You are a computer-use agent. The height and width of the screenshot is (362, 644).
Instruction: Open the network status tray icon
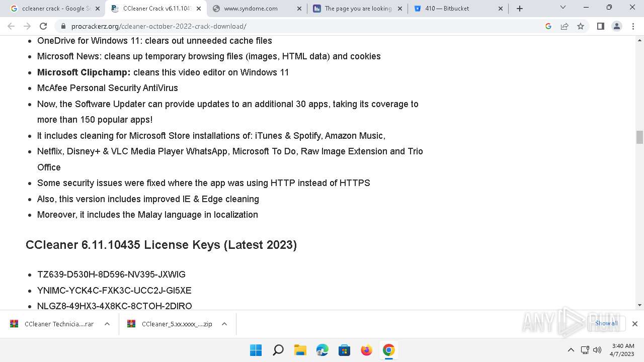click(585, 350)
